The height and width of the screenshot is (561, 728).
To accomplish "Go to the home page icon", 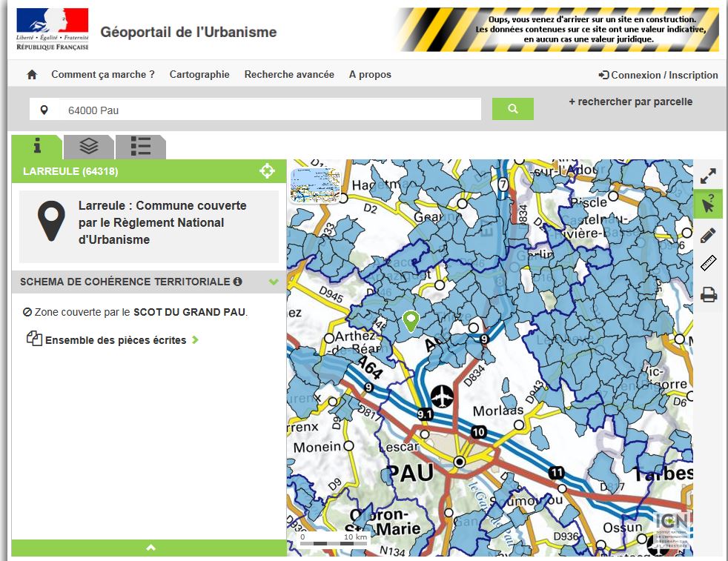I will (x=32, y=75).
